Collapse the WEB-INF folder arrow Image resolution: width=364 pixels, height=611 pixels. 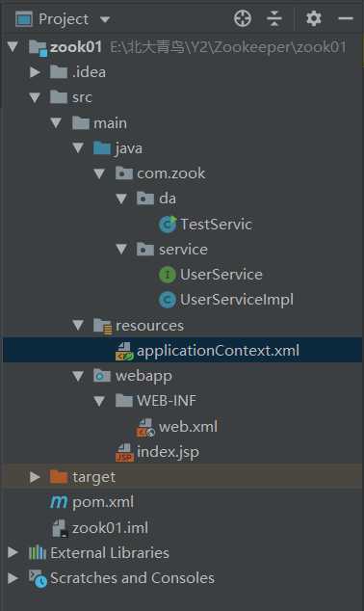point(99,401)
